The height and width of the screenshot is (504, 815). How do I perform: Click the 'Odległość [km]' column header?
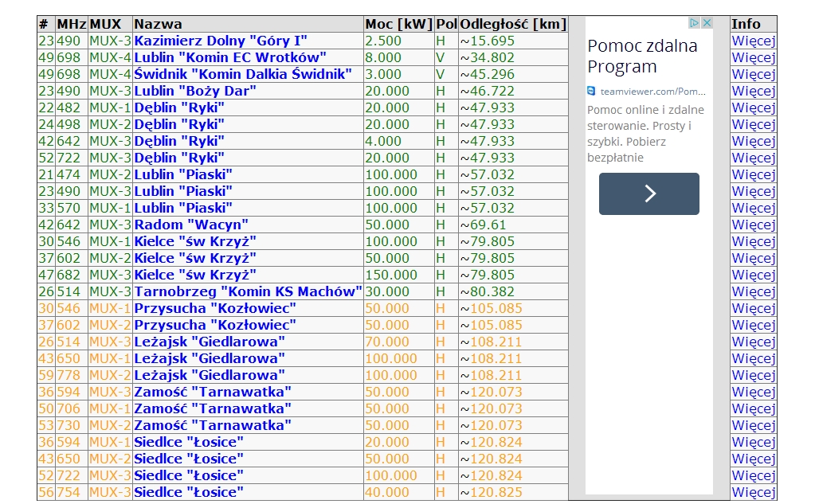pos(513,24)
